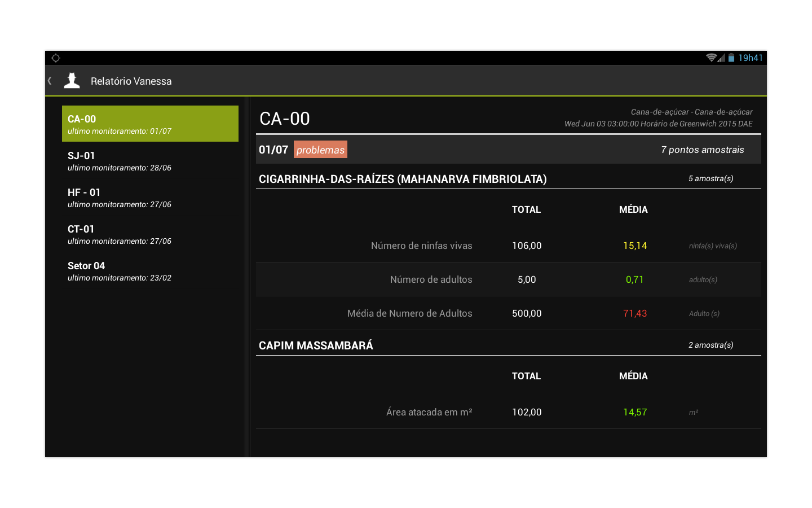Tap 'Cana-de-açúcar - Cana-de-açúcar' crop text
This screenshot has width=812, height=508.
pos(692,112)
